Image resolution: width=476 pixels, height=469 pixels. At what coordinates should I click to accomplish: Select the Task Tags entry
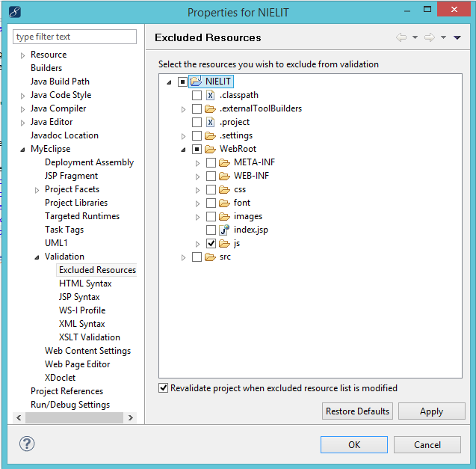(x=64, y=230)
